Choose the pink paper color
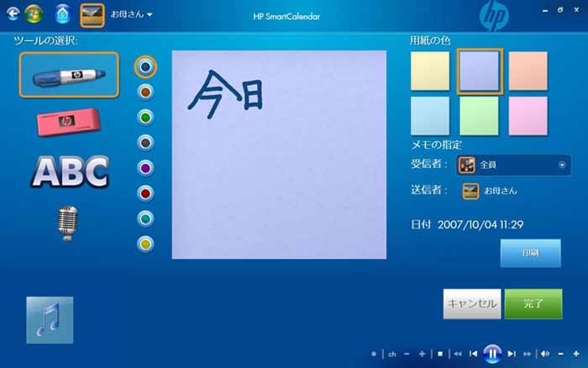Image resolution: width=588 pixels, height=368 pixels. click(x=528, y=116)
